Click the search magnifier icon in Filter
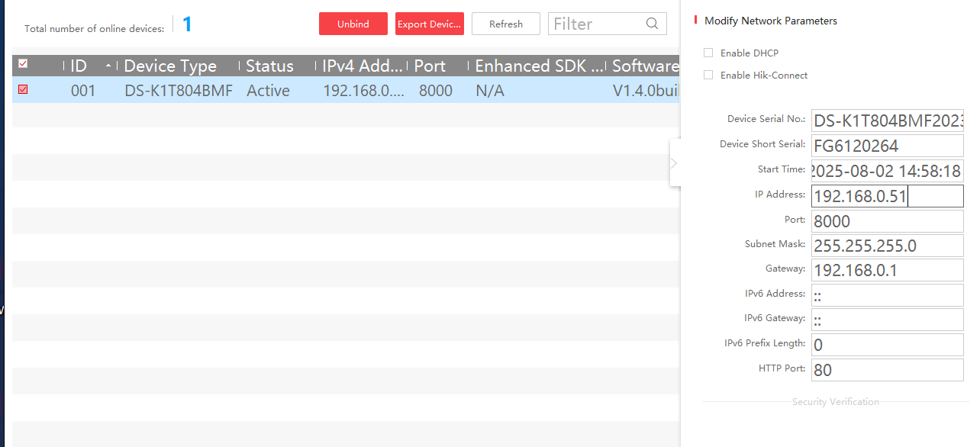This screenshot has width=980, height=447. 652,24
